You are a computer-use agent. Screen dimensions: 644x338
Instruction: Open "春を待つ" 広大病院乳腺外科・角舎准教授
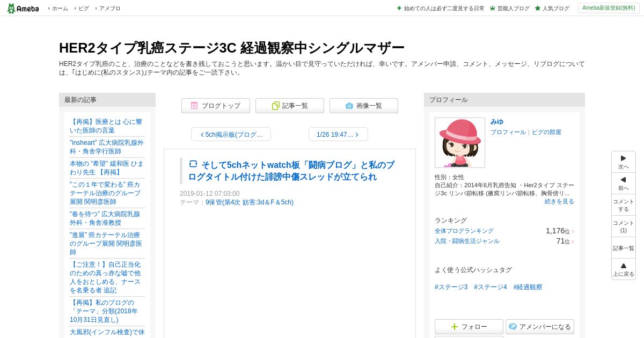pos(105,218)
